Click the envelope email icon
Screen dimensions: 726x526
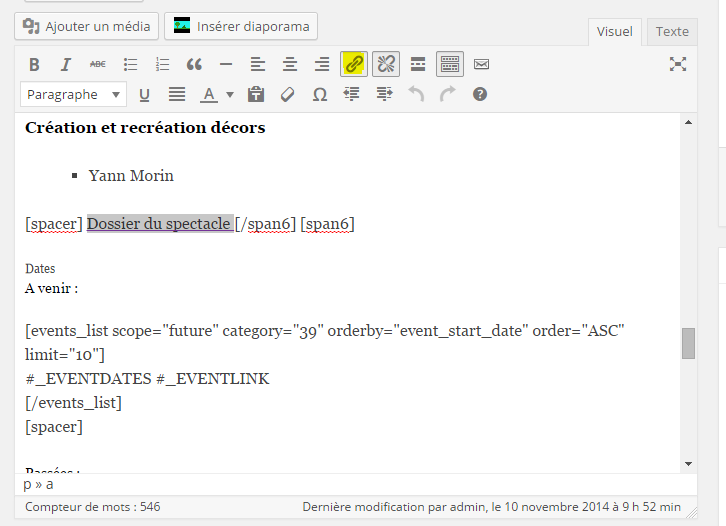tap(482, 64)
